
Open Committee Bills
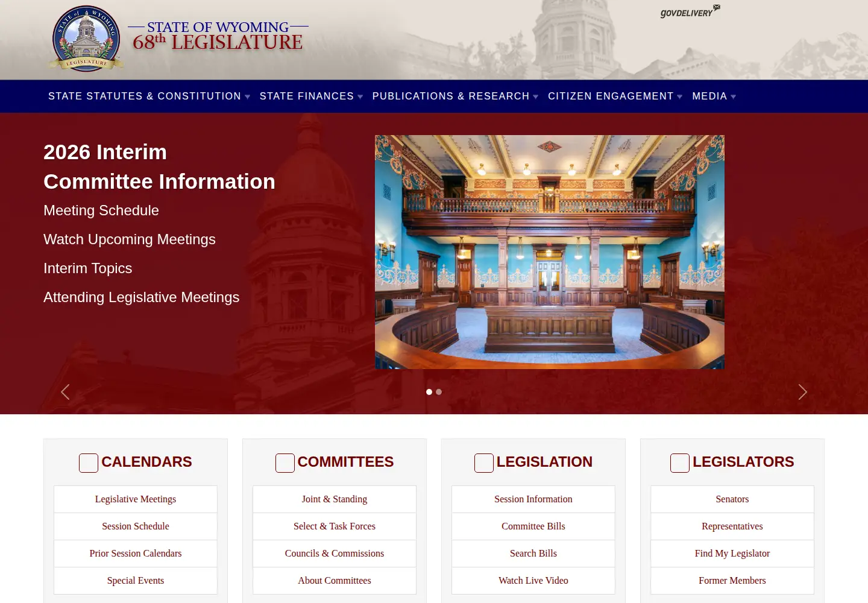[x=533, y=526]
